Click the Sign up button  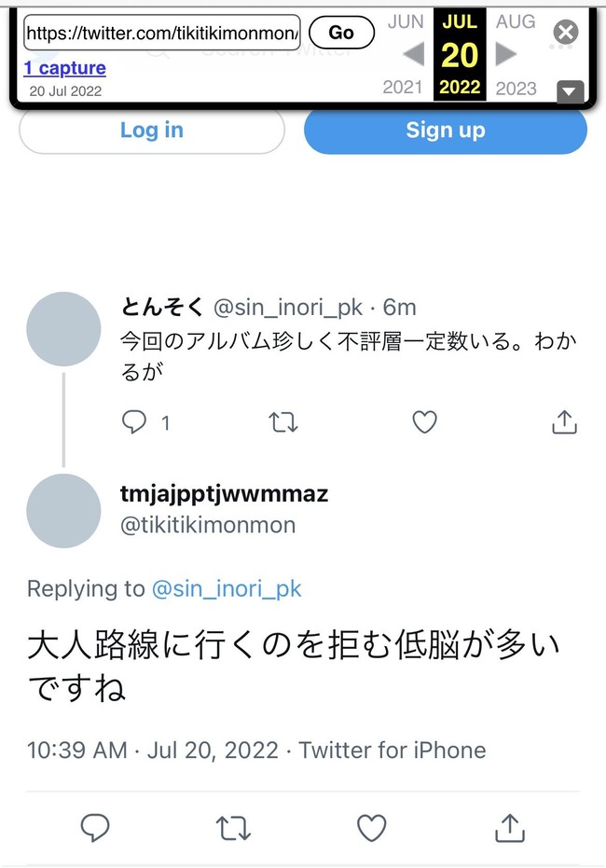(445, 131)
